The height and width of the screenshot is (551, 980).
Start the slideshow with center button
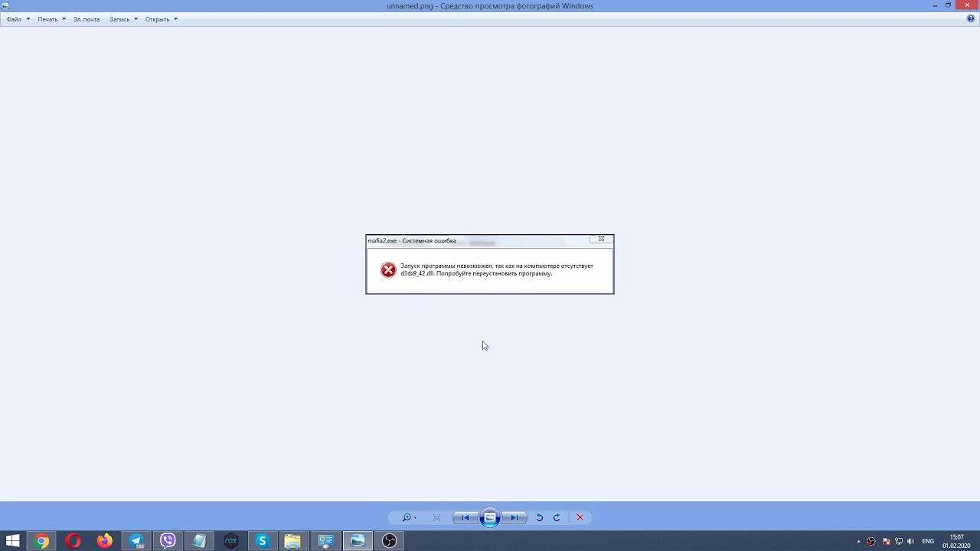point(490,518)
